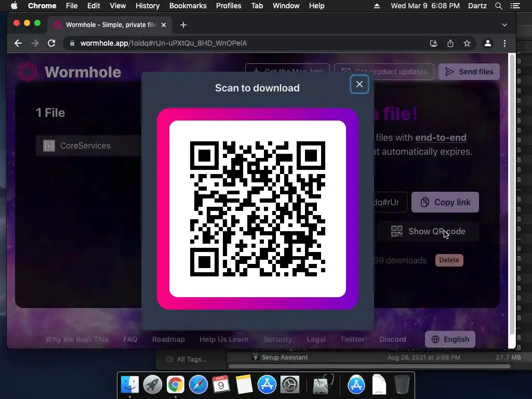Reload the Wormhole page
Image resolution: width=532 pixels, height=399 pixels.
click(51, 43)
